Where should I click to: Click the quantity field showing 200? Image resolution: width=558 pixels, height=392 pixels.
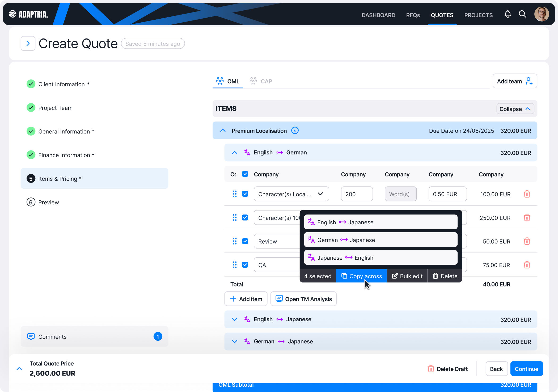pyautogui.click(x=357, y=194)
